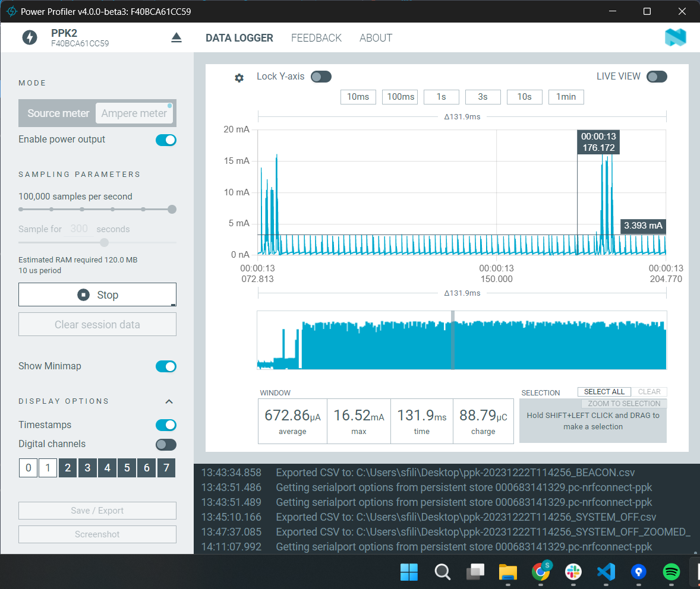
Task: Stop the sampling
Action: pos(97,294)
